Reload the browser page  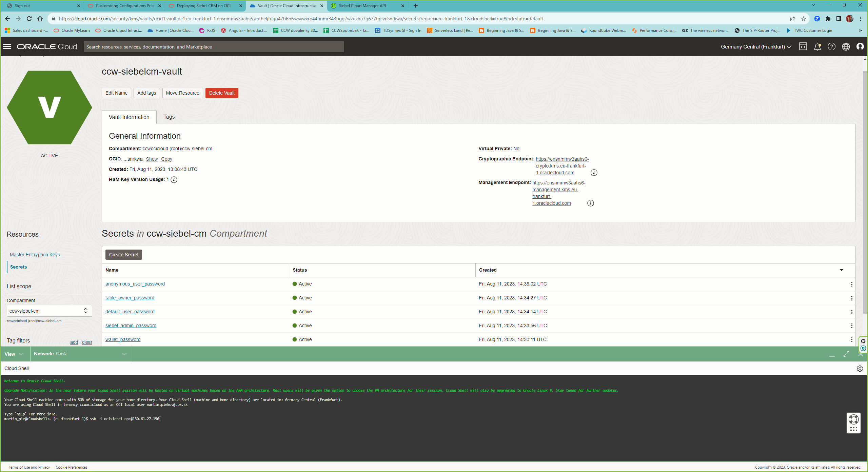tap(29, 19)
